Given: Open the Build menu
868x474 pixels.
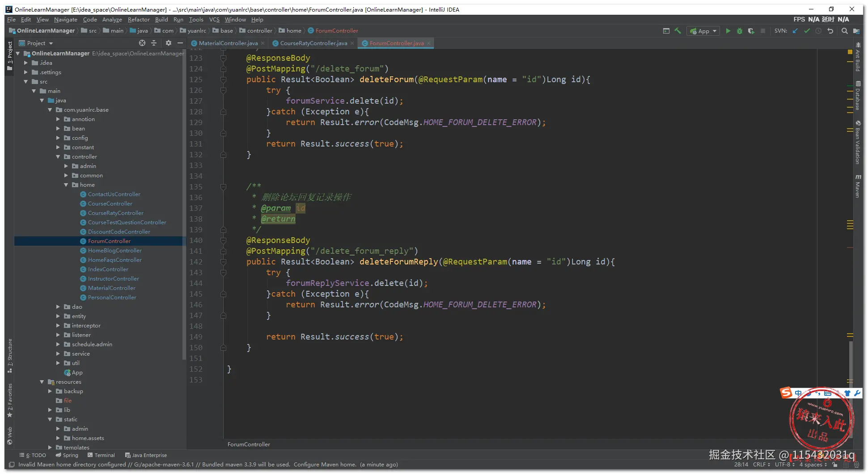Looking at the screenshot, I should tap(161, 20).
